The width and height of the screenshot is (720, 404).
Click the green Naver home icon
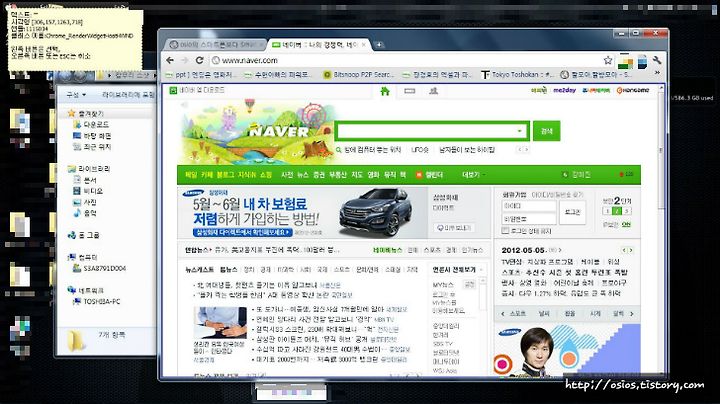point(385,91)
